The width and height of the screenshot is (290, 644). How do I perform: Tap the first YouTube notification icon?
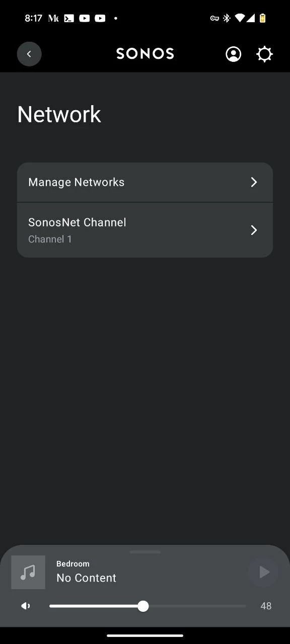click(x=85, y=18)
